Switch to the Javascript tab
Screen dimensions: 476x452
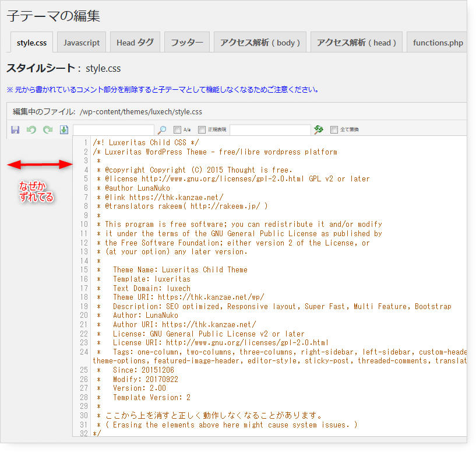(x=82, y=43)
